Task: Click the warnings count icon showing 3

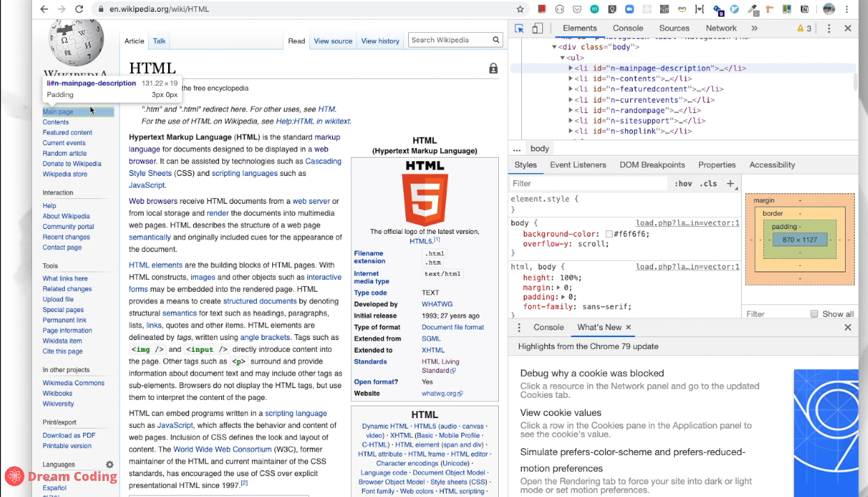Action: tap(805, 29)
